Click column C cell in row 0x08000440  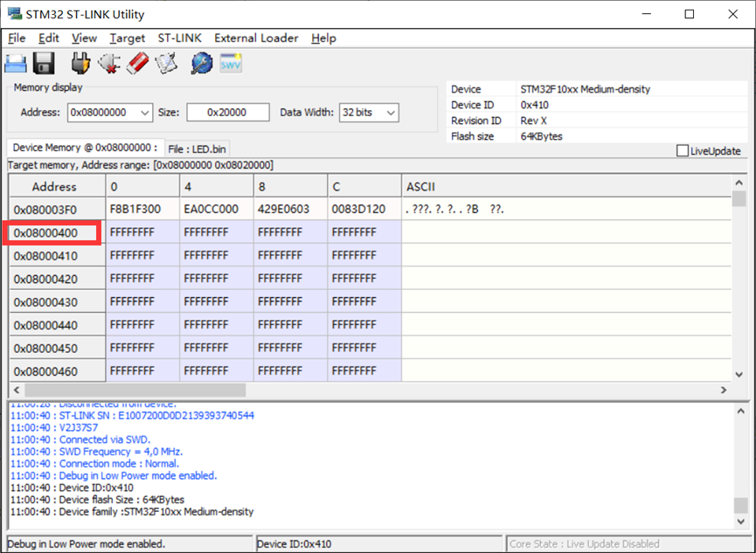tap(364, 325)
